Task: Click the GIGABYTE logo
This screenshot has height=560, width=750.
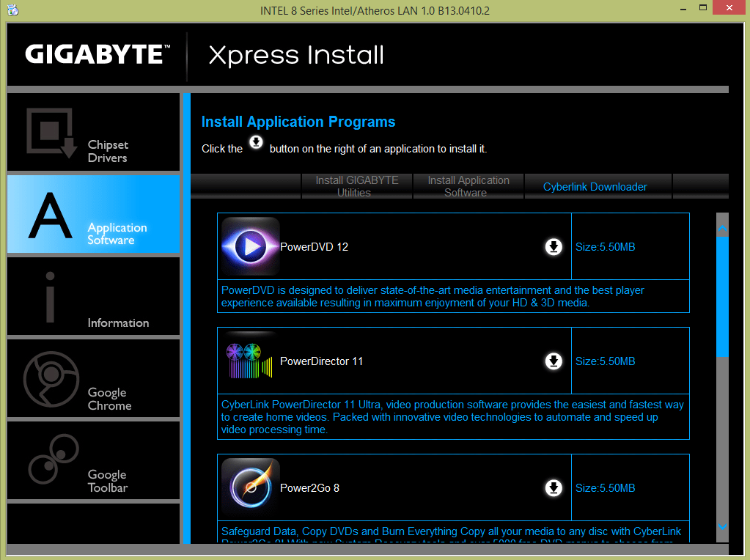Action: (x=98, y=54)
